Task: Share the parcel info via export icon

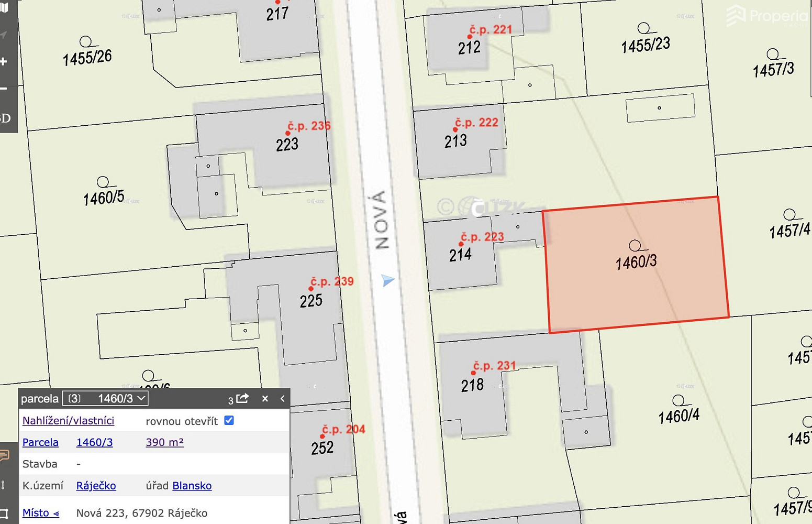Action: 242,398
